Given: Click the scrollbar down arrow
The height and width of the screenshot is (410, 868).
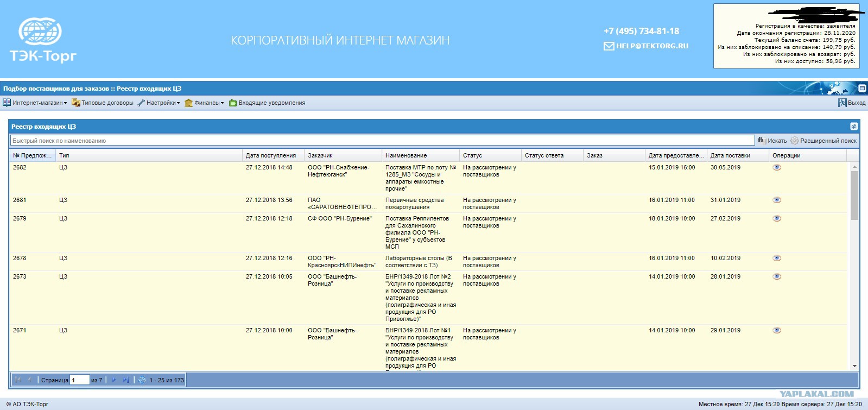Looking at the screenshot, I should [x=854, y=366].
